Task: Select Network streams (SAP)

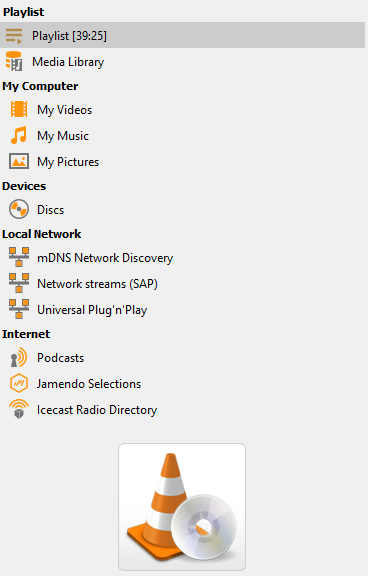Action: point(97,284)
